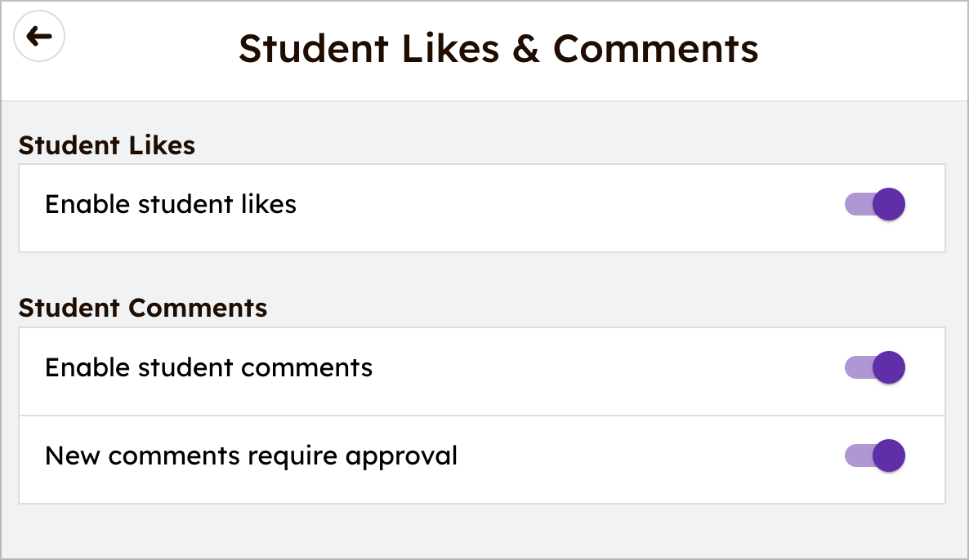Click the purple knob of the student comments switch
The height and width of the screenshot is (560, 969).
coord(888,367)
